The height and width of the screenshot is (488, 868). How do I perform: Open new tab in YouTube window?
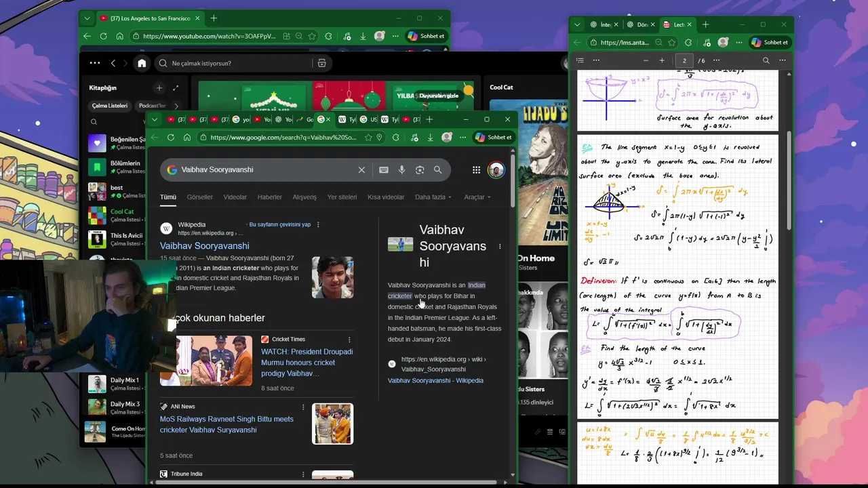(214, 18)
